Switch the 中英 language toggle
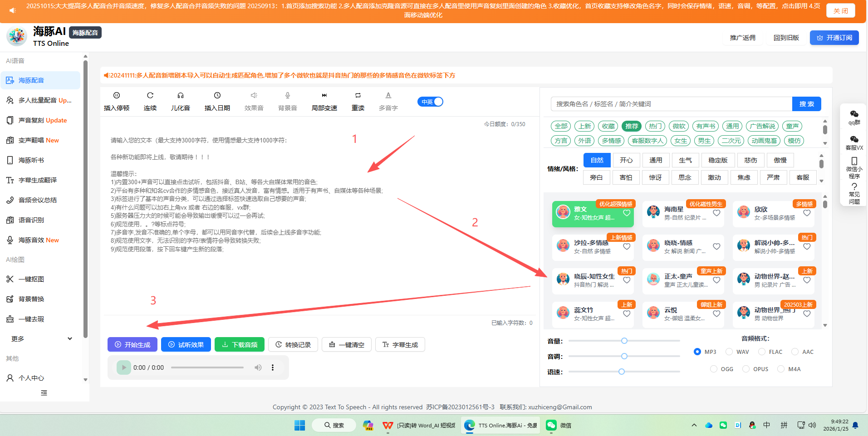868x436 pixels. (430, 102)
